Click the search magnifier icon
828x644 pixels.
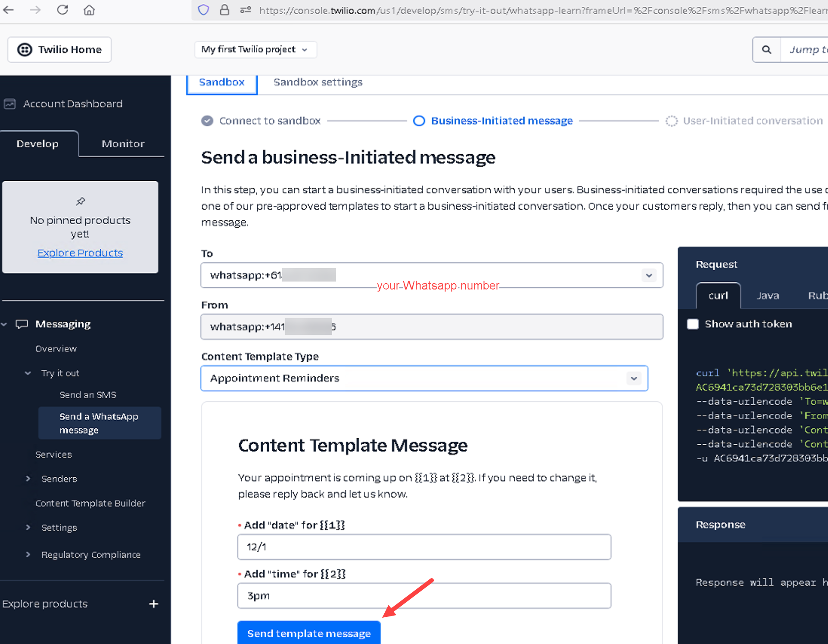[767, 50]
